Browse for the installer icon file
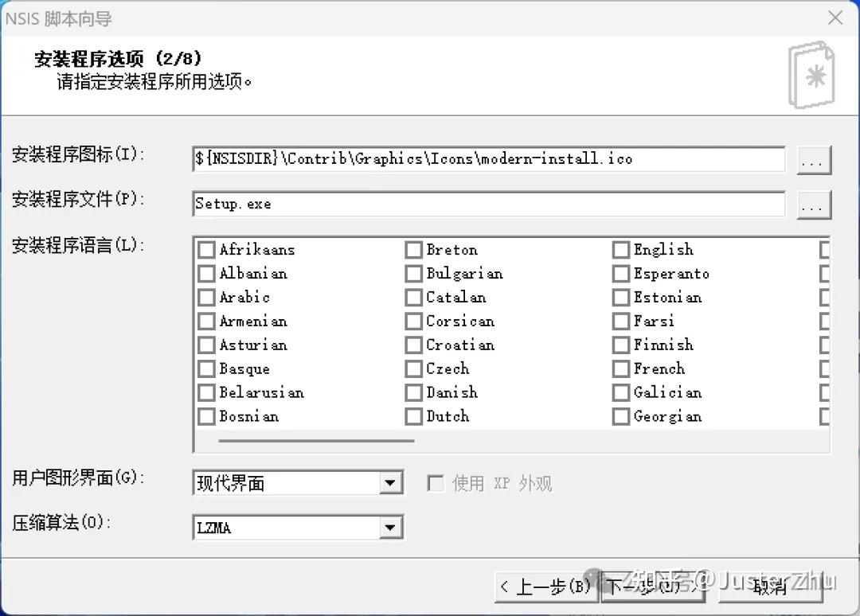Screen dimensions: 860x616 (813, 160)
